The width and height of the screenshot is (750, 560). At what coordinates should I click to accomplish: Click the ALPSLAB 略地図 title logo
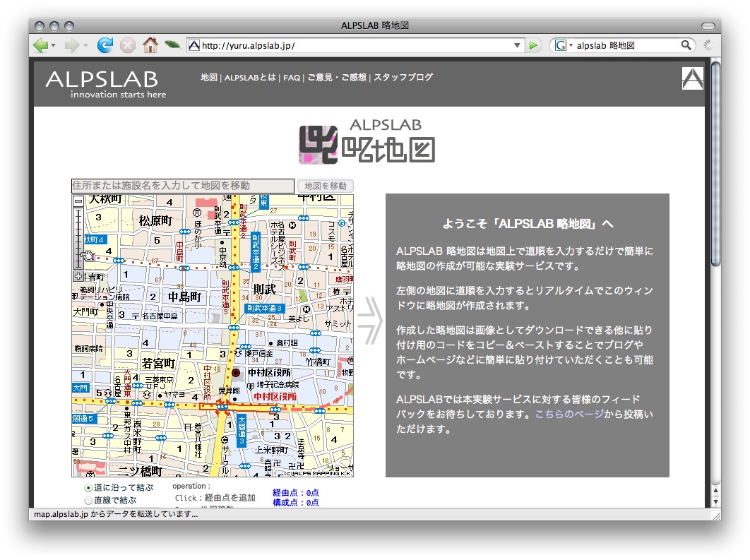(367, 141)
